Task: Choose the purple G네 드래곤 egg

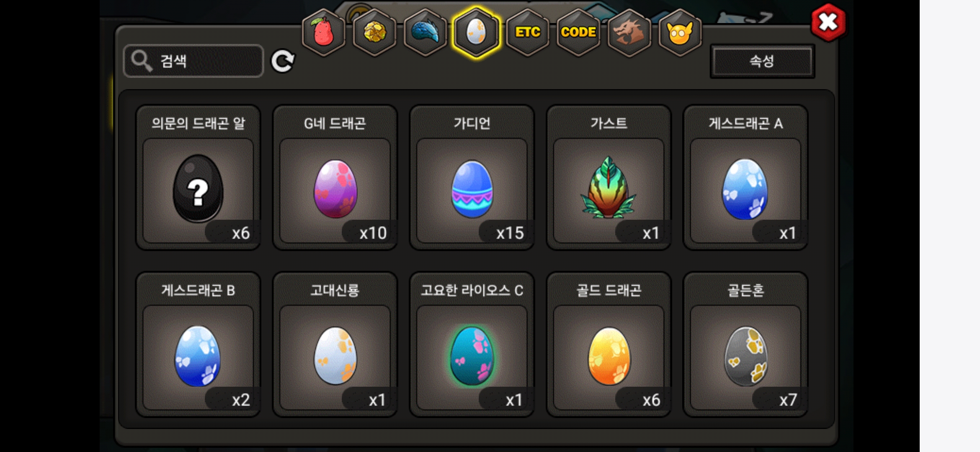Action: tap(335, 177)
